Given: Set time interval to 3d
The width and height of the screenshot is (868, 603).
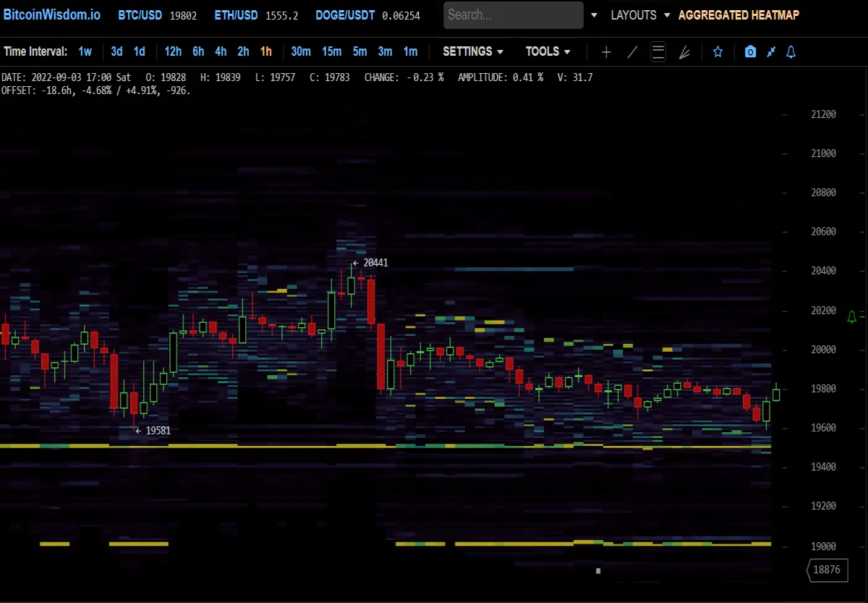Looking at the screenshot, I should tap(116, 51).
